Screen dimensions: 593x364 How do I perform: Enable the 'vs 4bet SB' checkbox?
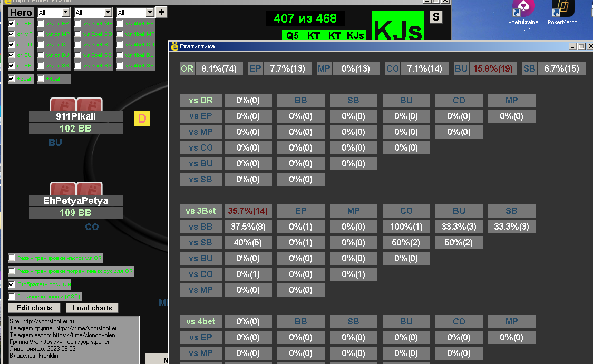pos(120,66)
